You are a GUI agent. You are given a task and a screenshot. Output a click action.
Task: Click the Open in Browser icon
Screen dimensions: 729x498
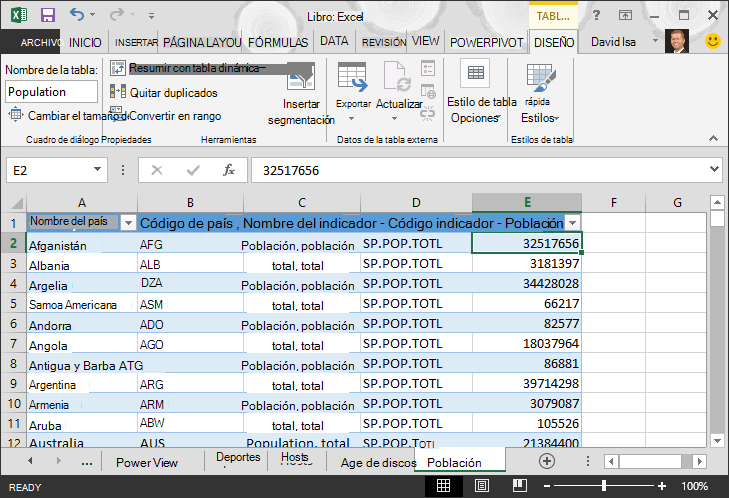(x=428, y=91)
